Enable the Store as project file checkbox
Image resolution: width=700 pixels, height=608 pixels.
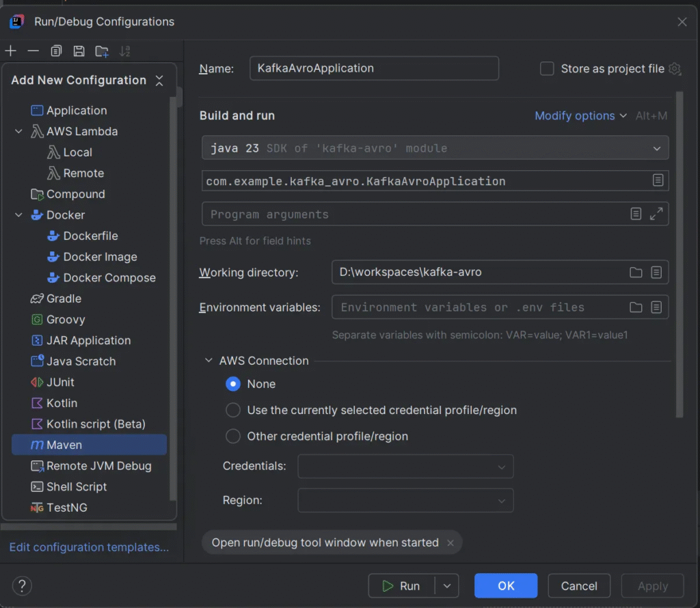click(547, 69)
